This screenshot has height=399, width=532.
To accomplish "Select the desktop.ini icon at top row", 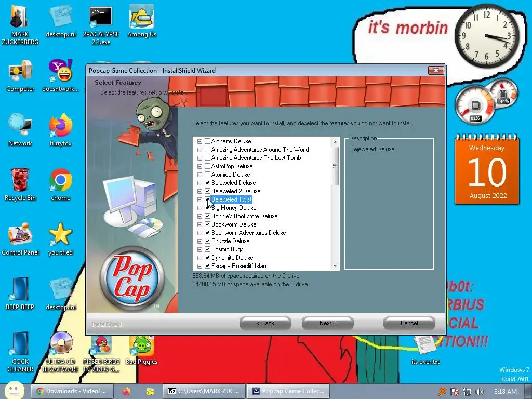I will (x=61, y=22).
